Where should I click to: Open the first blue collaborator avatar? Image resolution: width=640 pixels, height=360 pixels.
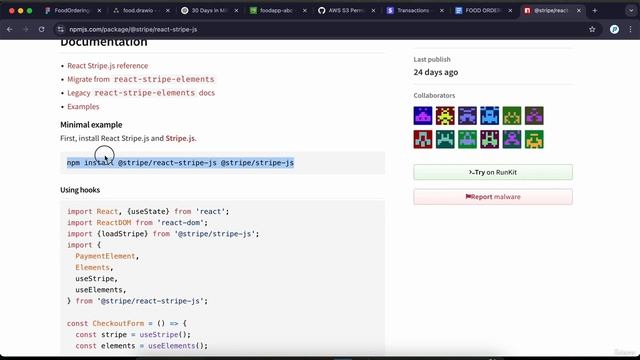[x=423, y=116]
